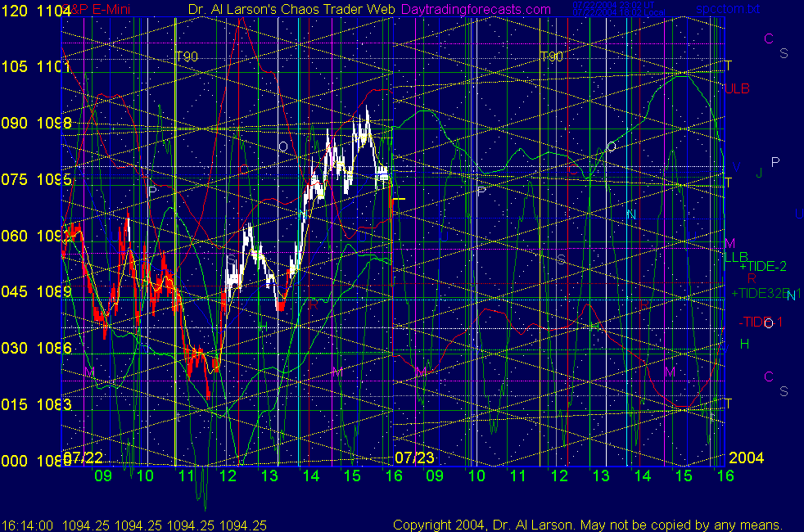Click the yellow T label beside ULB
The image size is (804, 532).
pos(728,66)
